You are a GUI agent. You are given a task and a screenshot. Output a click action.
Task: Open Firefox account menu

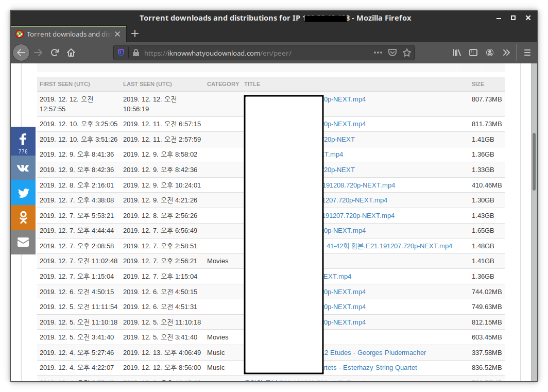click(490, 53)
